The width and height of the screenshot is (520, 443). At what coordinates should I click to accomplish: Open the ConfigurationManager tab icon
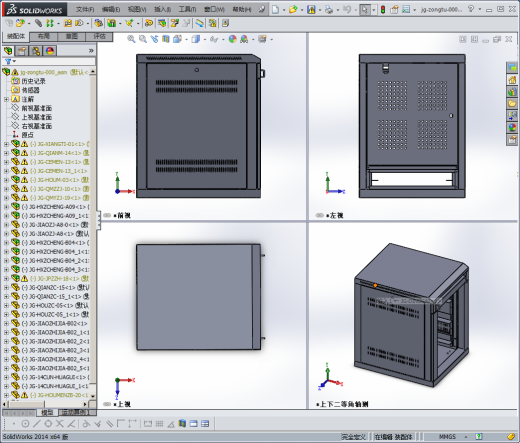pos(36,51)
